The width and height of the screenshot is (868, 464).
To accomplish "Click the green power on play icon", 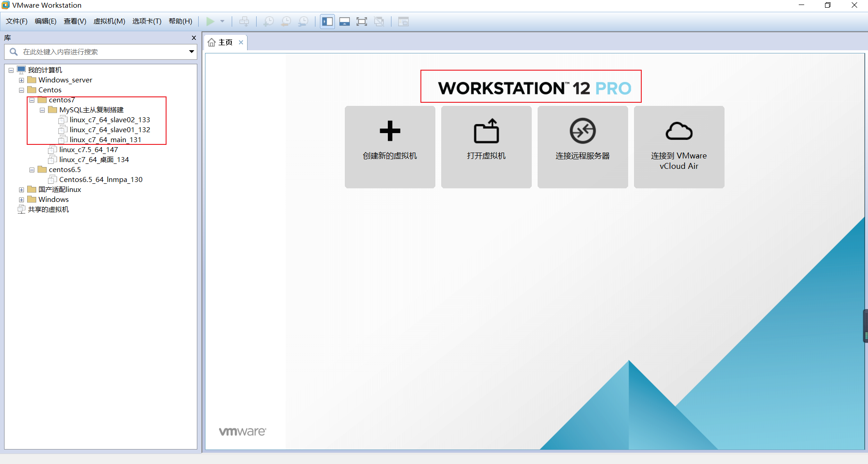I will [x=210, y=21].
